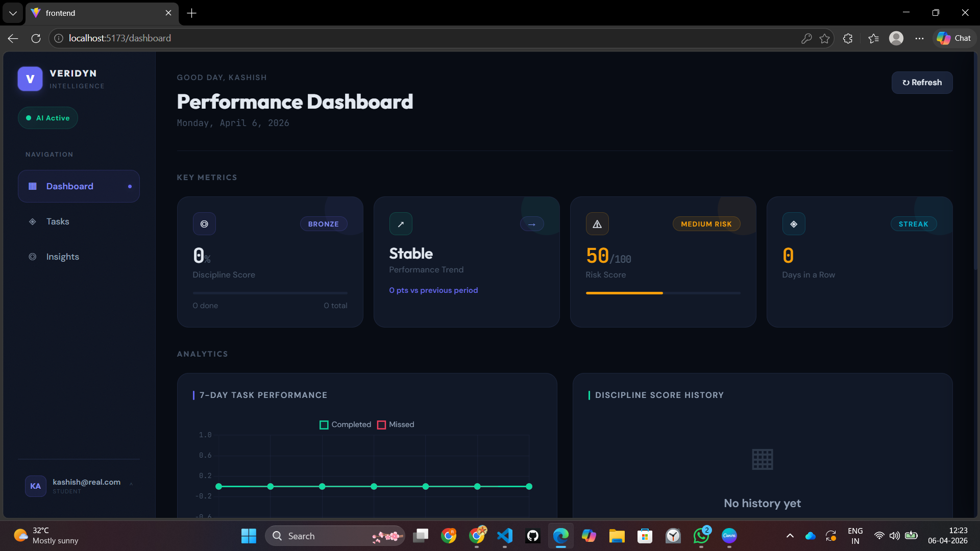Click the KA user avatar

(36, 486)
